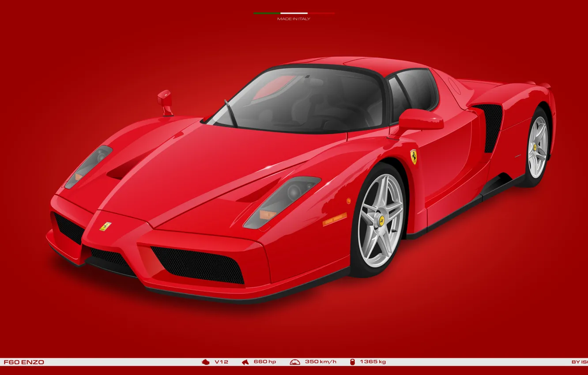Viewport: 588px width, 375px height.
Task: Click the Italian flag stripe above the caption
Action: [x=294, y=13]
